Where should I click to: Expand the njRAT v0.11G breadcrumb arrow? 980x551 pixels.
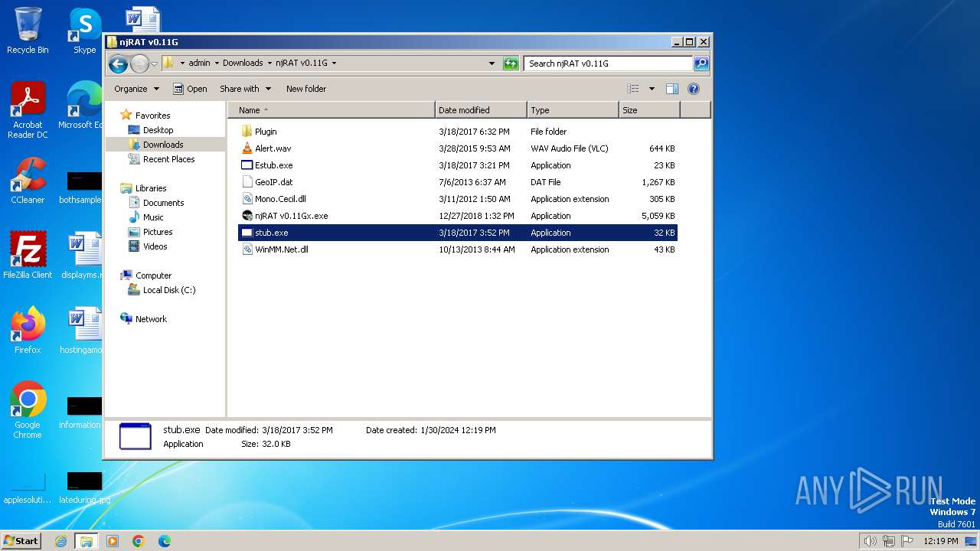point(334,64)
